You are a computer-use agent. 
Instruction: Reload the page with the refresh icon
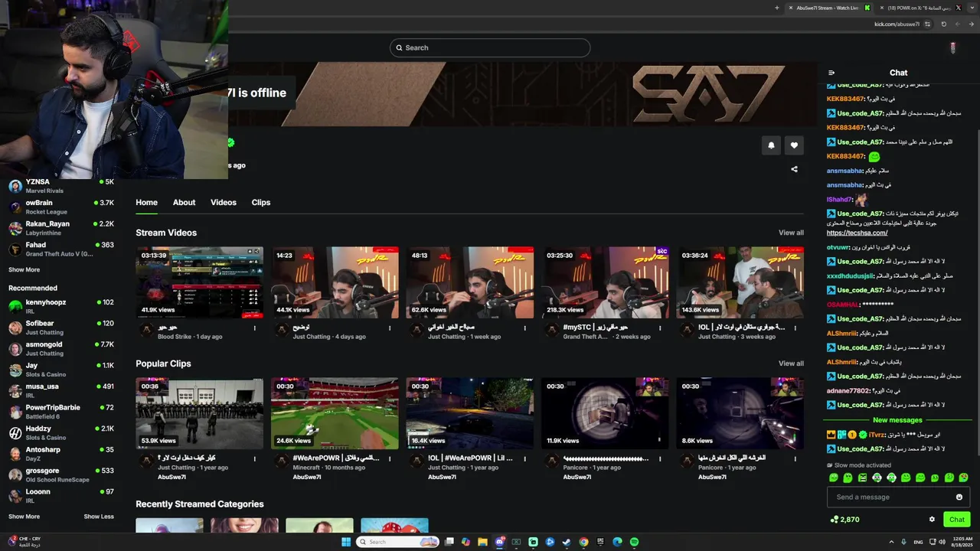pos(943,24)
